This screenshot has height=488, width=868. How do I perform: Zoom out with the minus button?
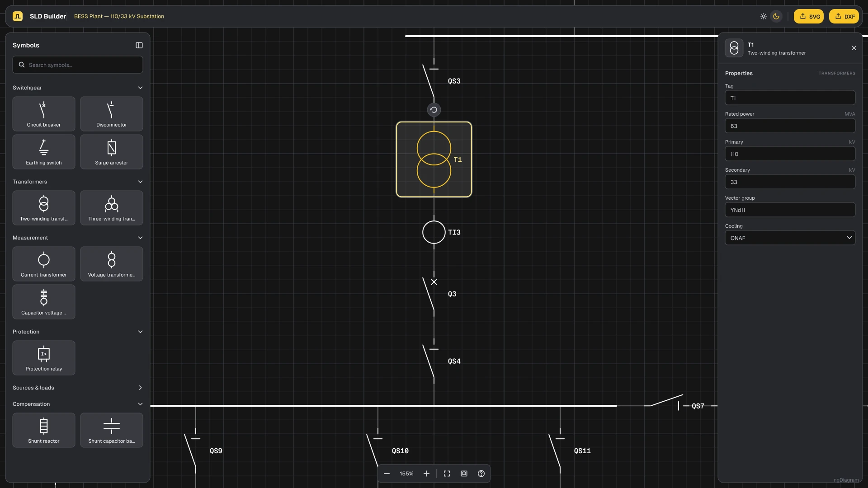pos(387,474)
